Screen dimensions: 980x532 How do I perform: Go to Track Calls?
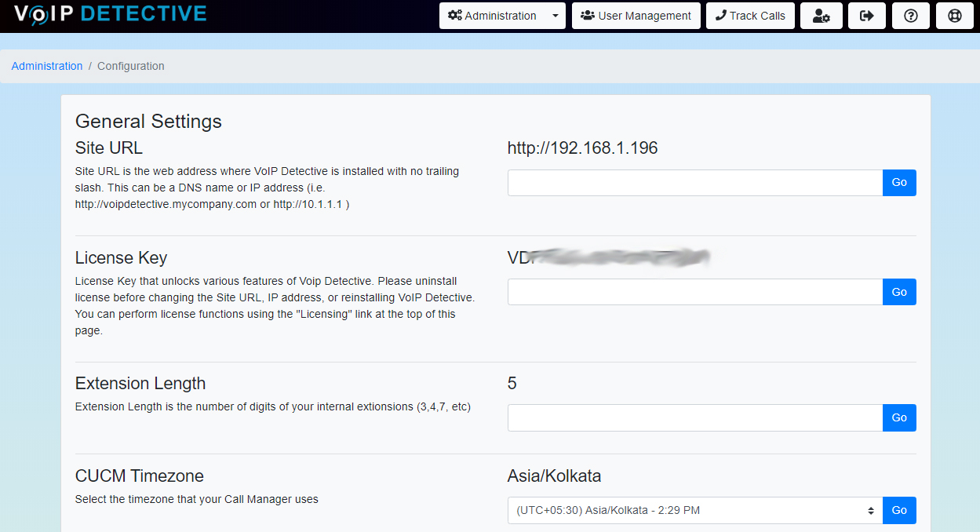click(x=750, y=16)
